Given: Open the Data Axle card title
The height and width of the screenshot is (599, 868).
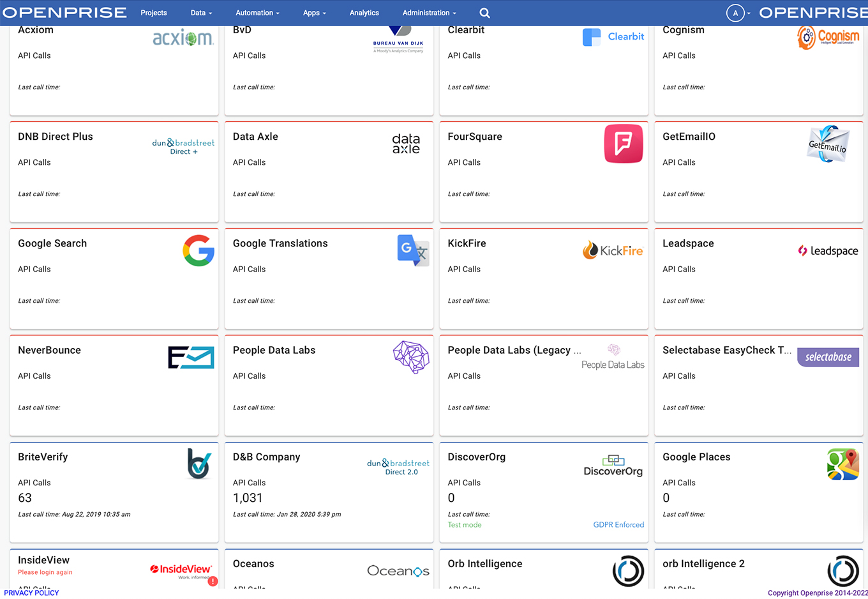Looking at the screenshot, I should 255,137.
